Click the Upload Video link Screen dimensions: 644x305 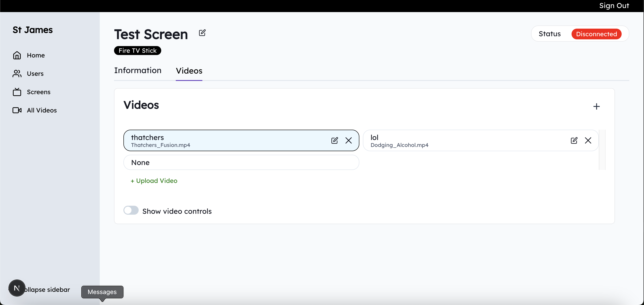click(154, 181)
